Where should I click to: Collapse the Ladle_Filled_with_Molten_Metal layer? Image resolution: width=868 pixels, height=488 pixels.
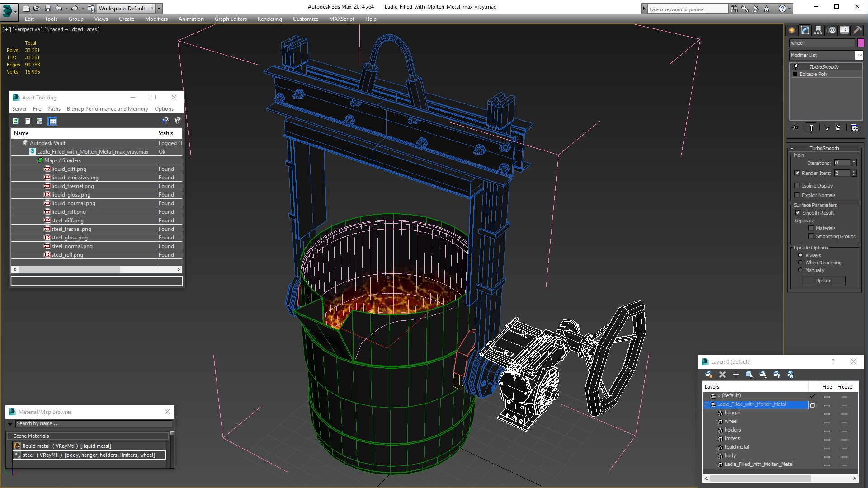pos(706,404)
